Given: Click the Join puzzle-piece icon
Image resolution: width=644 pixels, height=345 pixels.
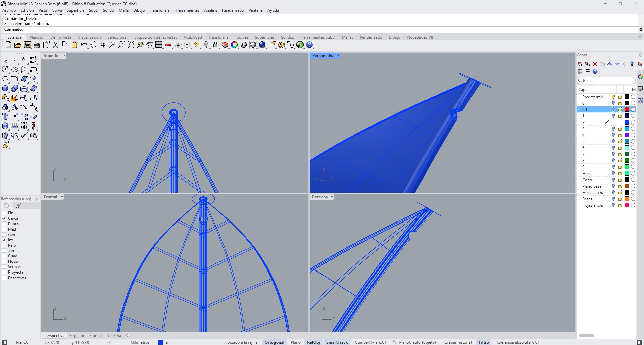Looking at the screenshot, I should pos(5,98).
